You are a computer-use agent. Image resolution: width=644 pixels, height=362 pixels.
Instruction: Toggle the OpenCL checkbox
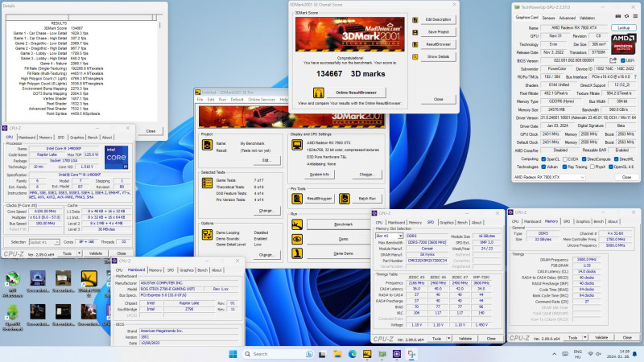pos(543,158)
